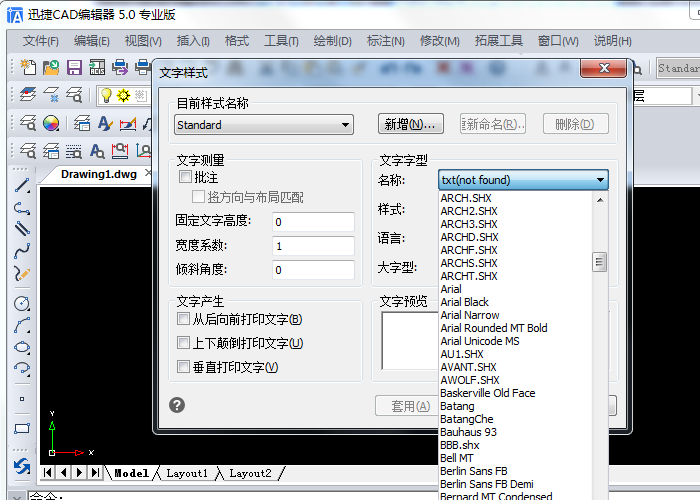This screenshot has height=500, width=700.
Task: Click the 固定文字高度 input field
Action: 313,222
